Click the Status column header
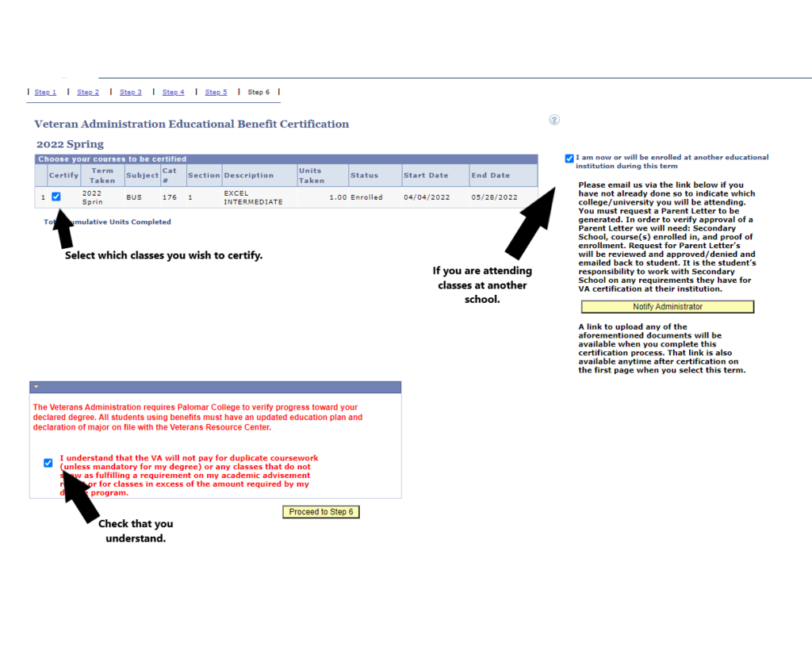The width and height of the screenshot is (812, 650). tap(365, 175)
